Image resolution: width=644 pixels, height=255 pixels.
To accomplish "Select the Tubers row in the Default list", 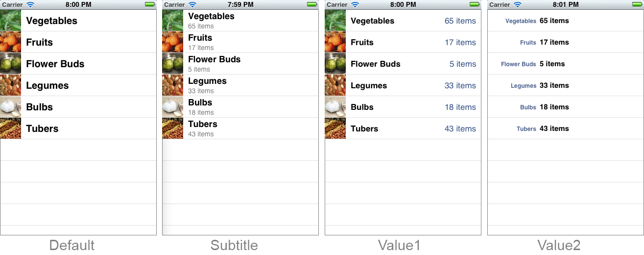I will (78, 128).
